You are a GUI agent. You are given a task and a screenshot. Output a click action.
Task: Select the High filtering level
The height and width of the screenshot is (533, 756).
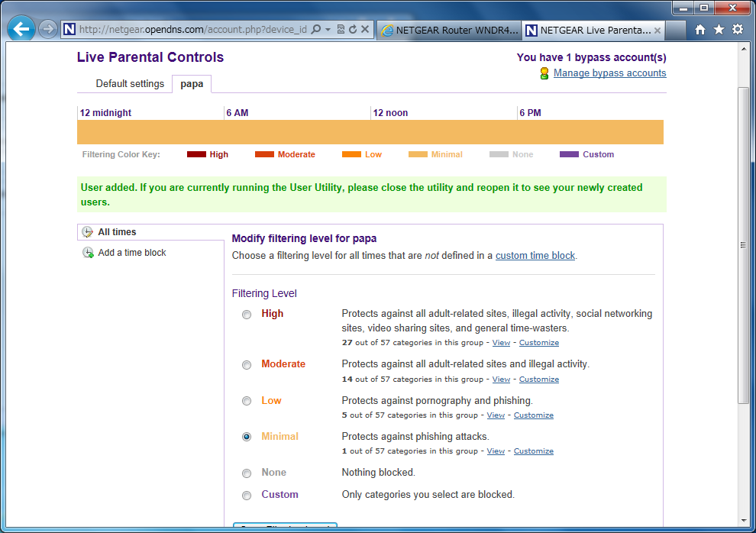pyautogui.click(x=247, y=315)
